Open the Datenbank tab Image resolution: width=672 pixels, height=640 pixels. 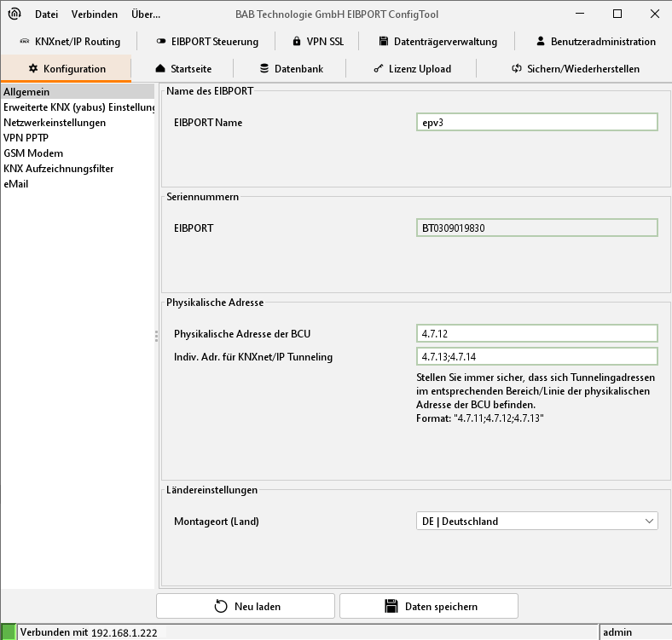coord(292,68)
